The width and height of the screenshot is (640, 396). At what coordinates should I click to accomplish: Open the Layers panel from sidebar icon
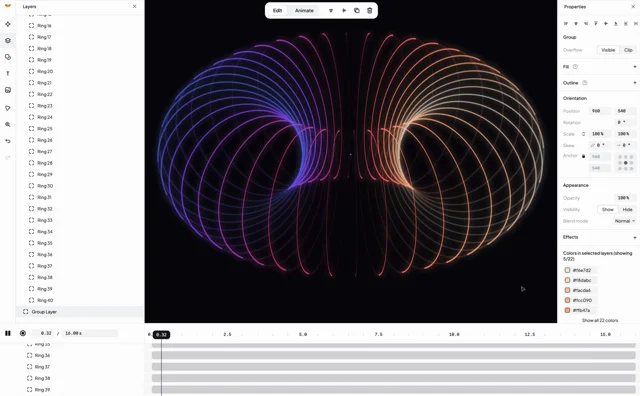(x=8, y=40)
